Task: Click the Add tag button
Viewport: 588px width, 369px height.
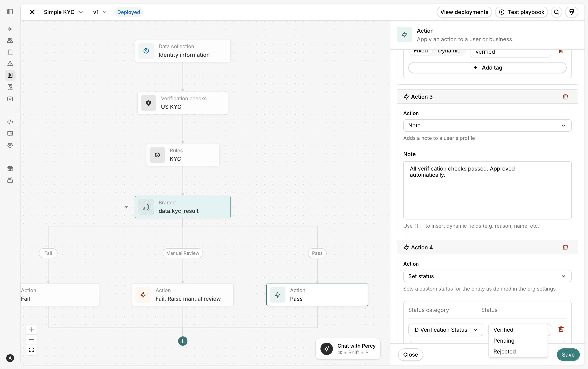Action: [x=487, y=68]
